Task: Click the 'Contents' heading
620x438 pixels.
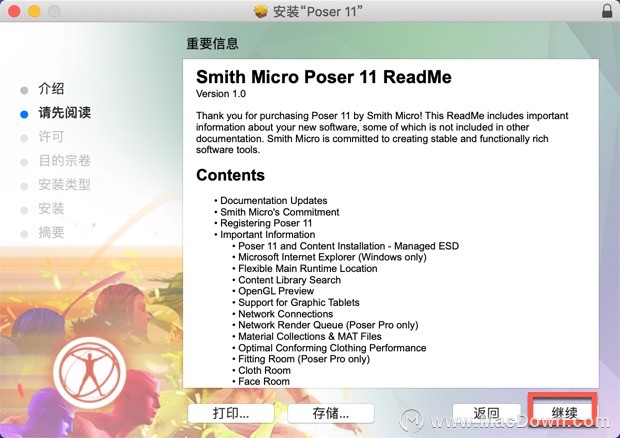Action: point(230,175)
